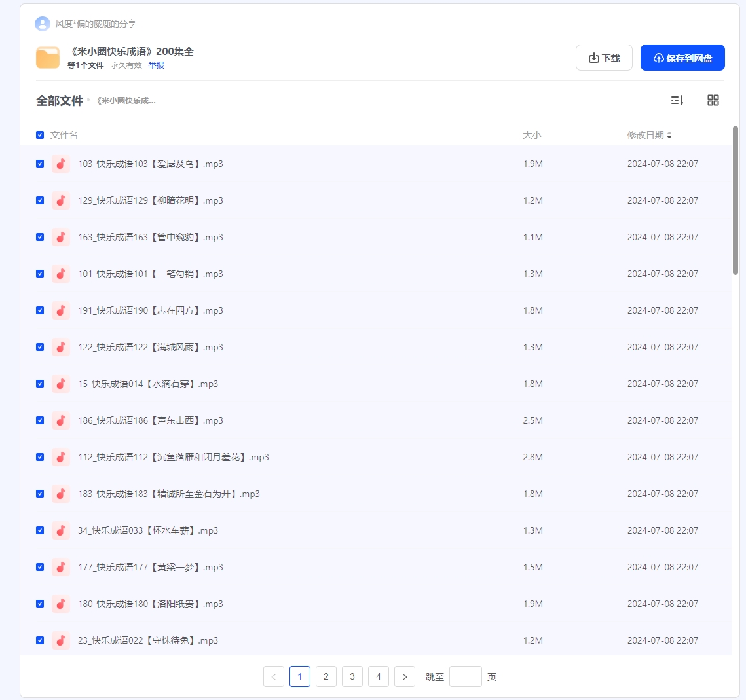This screenshot has height=700, width=746.
Task: Click music icon for 声东击西 file
Action: (61, 420)
